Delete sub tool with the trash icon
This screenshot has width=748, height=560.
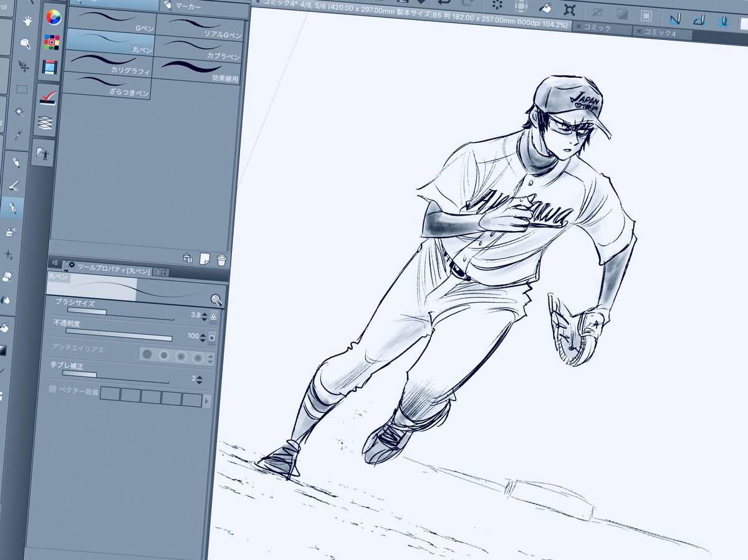tap(221, 260)
